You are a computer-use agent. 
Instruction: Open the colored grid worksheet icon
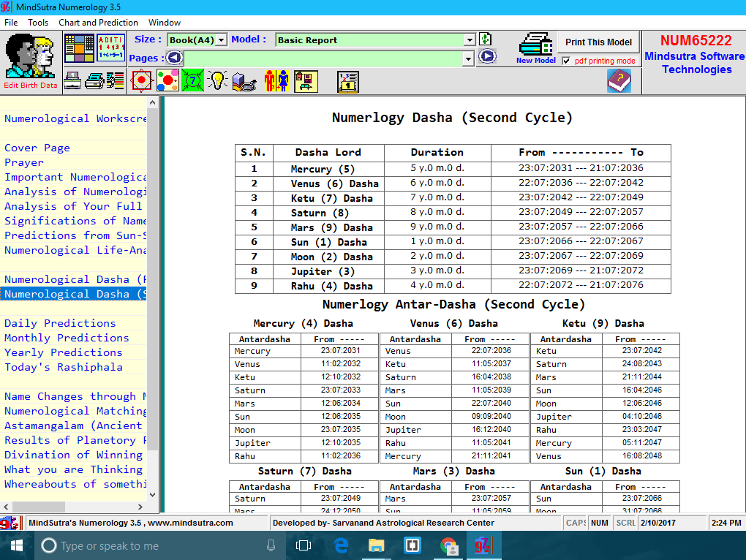pos(79,48)
